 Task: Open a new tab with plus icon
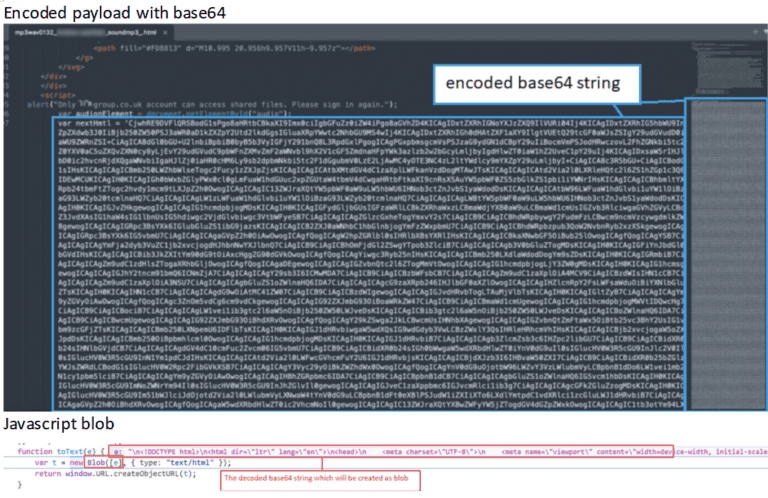point(755,31)
